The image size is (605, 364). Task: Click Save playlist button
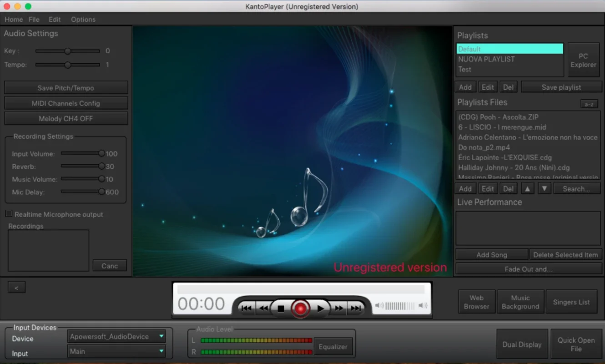[x=561, y=87]
